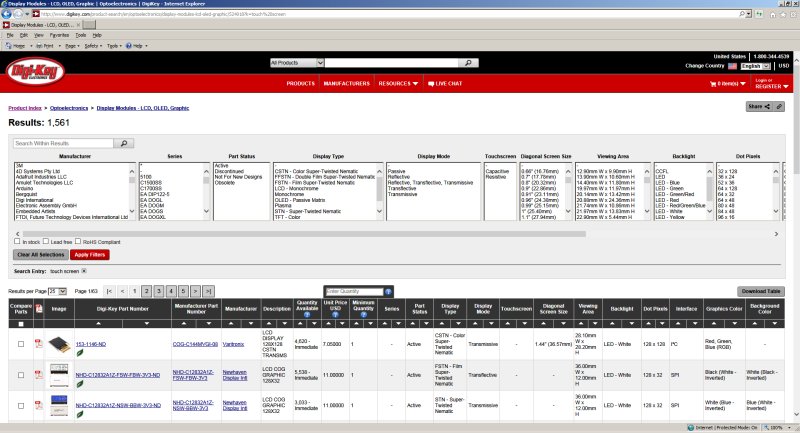Open the MANUFACTURERS navigation menu
800x433 pixels.
click(x=346, y=83)
